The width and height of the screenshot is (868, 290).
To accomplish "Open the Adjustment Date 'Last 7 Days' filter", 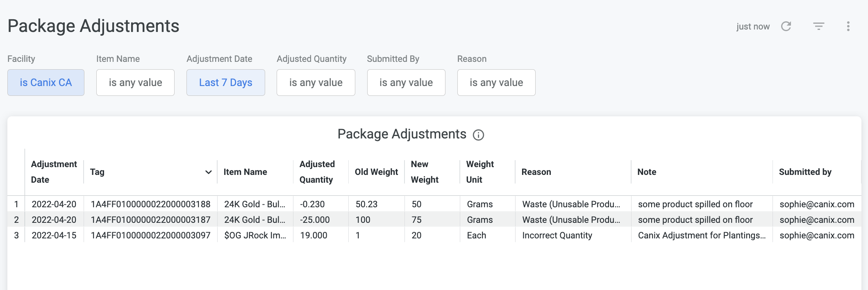I will (x=226, y=82).
